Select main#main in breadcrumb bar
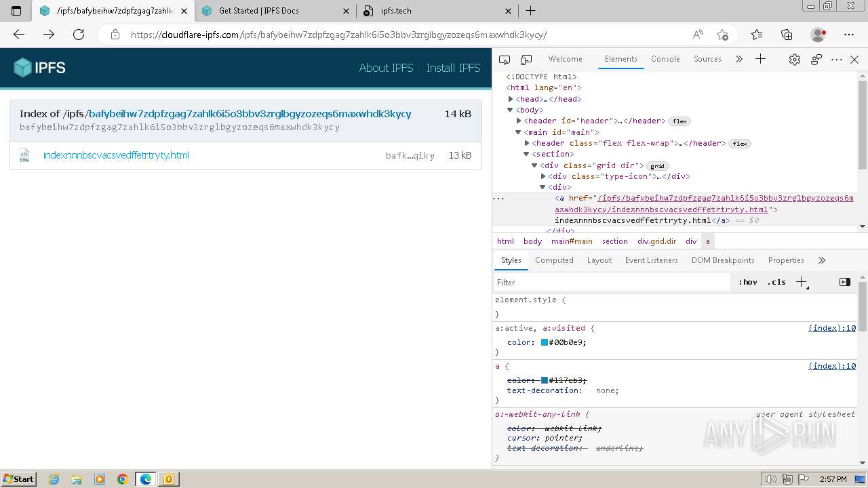The image size is (868, 488). coord(572,241)
